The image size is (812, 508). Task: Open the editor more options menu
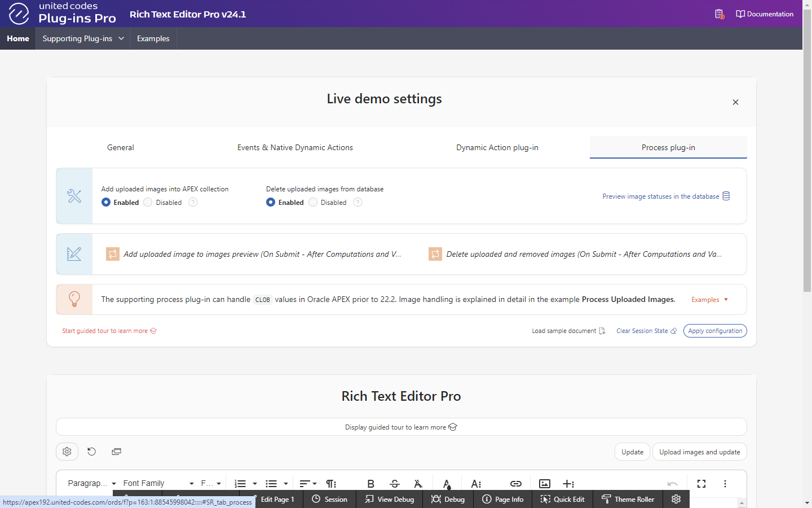pyautogui.click(x=725, y=484)
